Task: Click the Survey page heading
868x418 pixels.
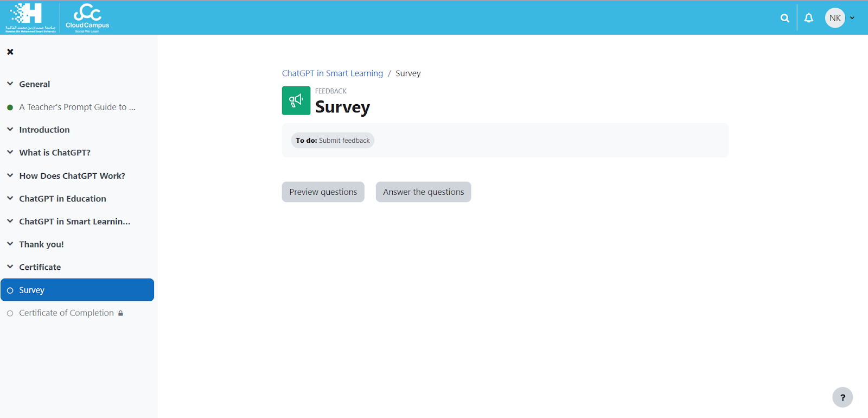Action: [x=342, y=107]
